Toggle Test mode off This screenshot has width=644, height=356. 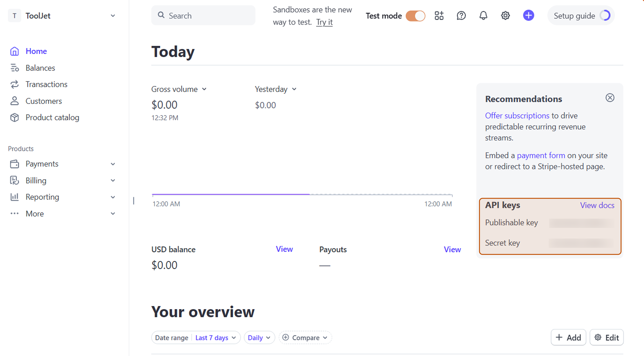(x=415, y=16)
